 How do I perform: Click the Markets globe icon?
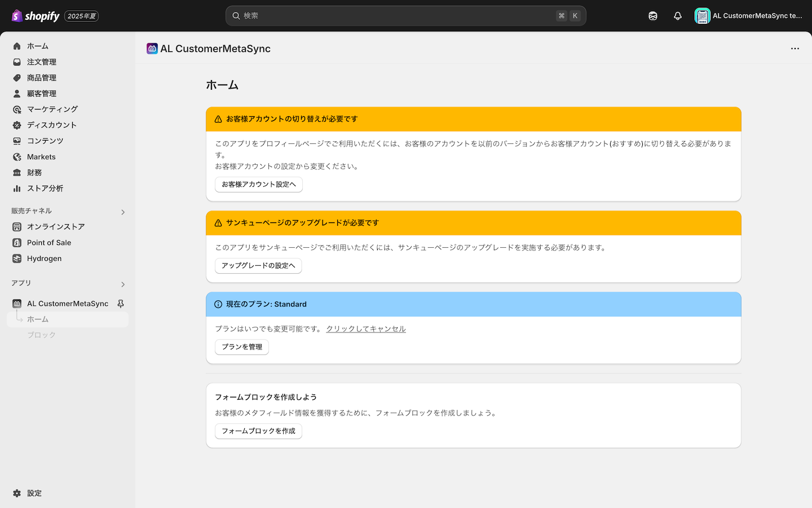(17, 157)
